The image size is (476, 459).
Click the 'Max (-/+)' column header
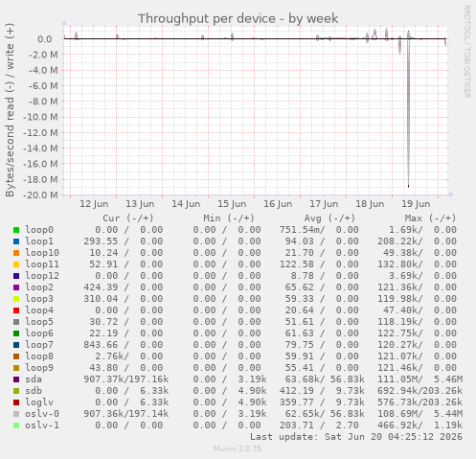[430, 218]
